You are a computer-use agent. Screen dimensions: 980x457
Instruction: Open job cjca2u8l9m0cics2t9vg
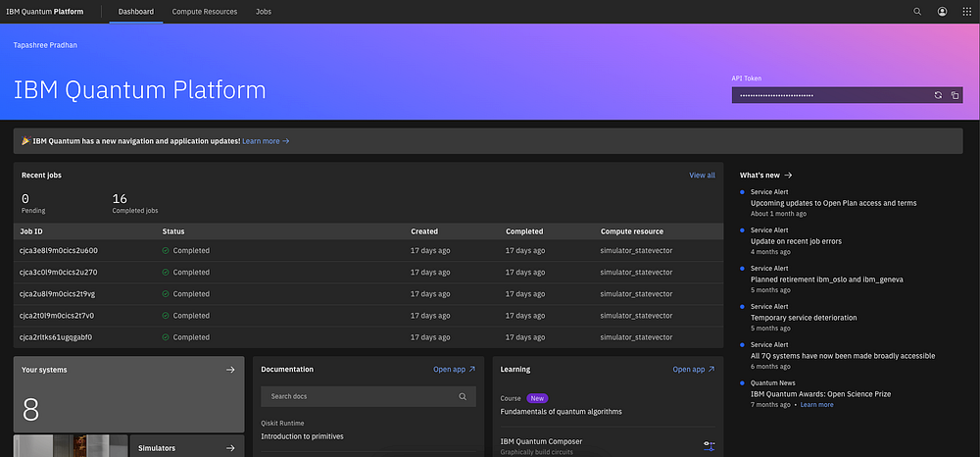(x=58, y=294)
